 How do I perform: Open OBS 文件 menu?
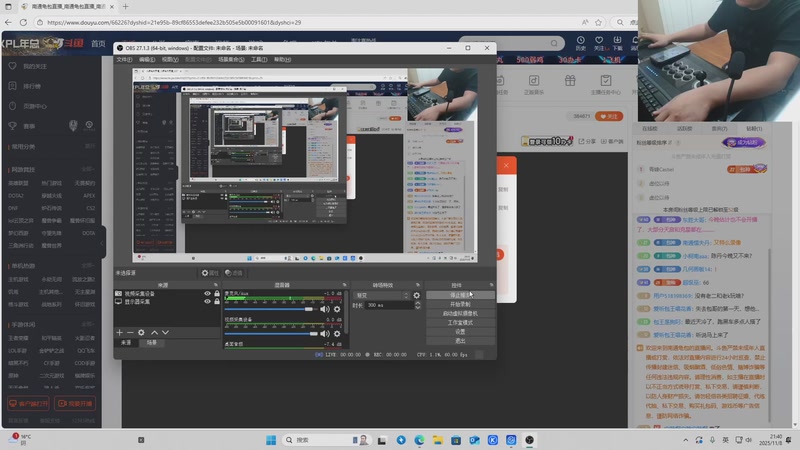(124, 60)
